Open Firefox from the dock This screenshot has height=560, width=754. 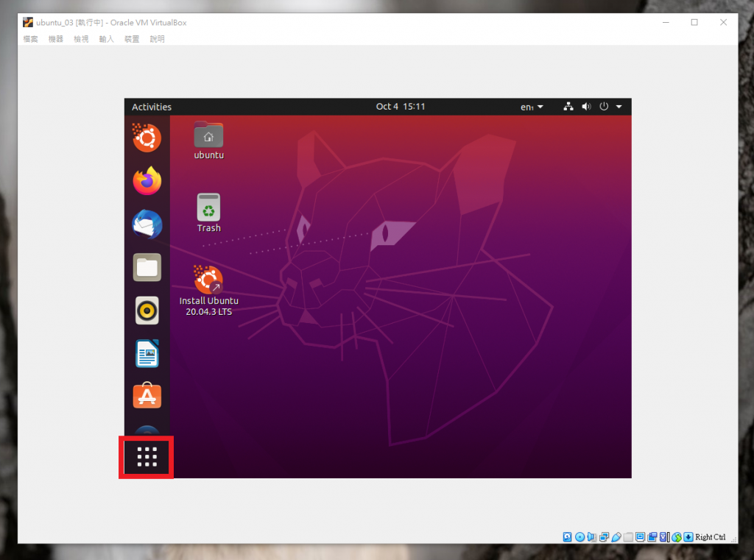coord(147,181)
